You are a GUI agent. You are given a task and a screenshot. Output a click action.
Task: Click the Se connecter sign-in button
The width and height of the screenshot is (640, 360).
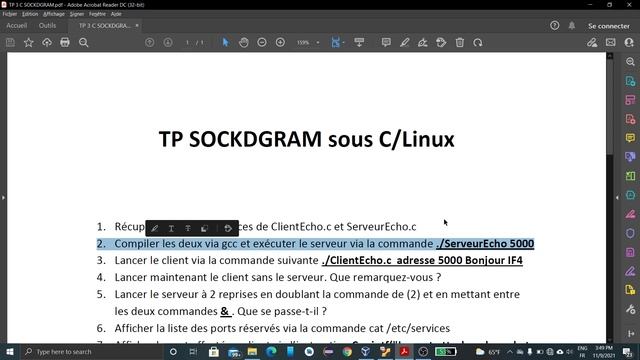point(609,26)
